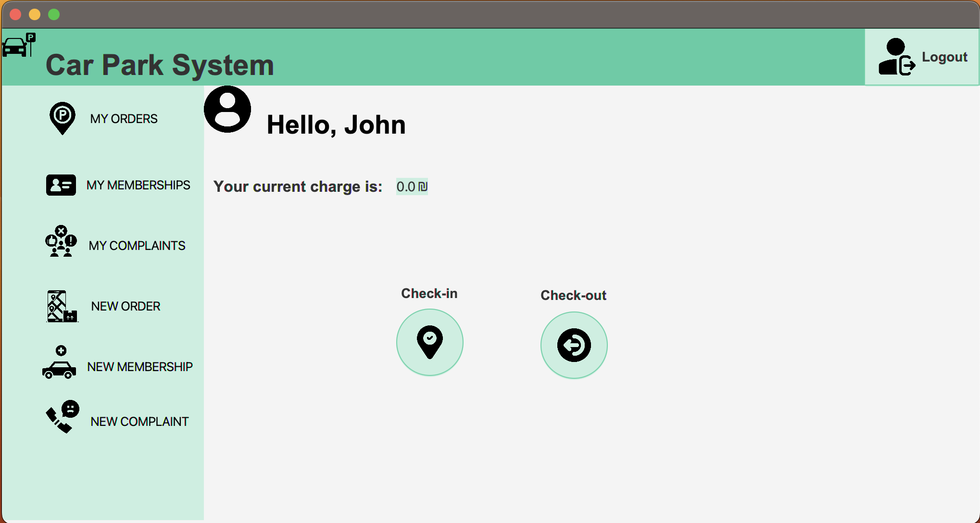
Task: Click John's profile avatar
Action: click(227, 110)
